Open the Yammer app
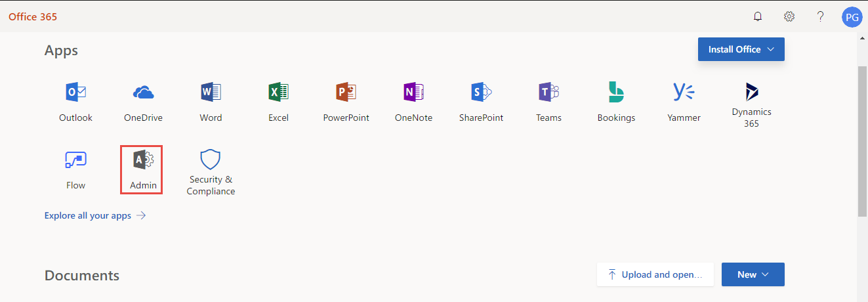The image size is (868, 302). (x=684, y=102)
